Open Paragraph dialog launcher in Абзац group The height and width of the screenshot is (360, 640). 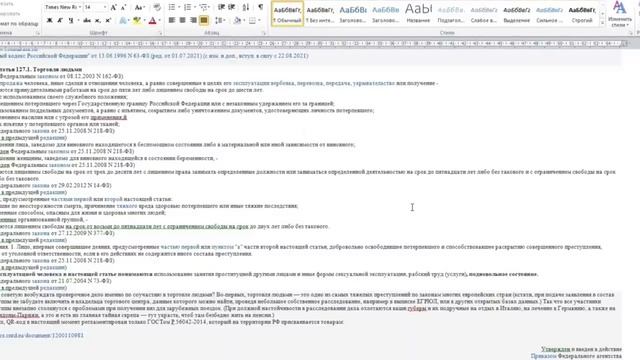pyautogui.click(x=264, y=33)
